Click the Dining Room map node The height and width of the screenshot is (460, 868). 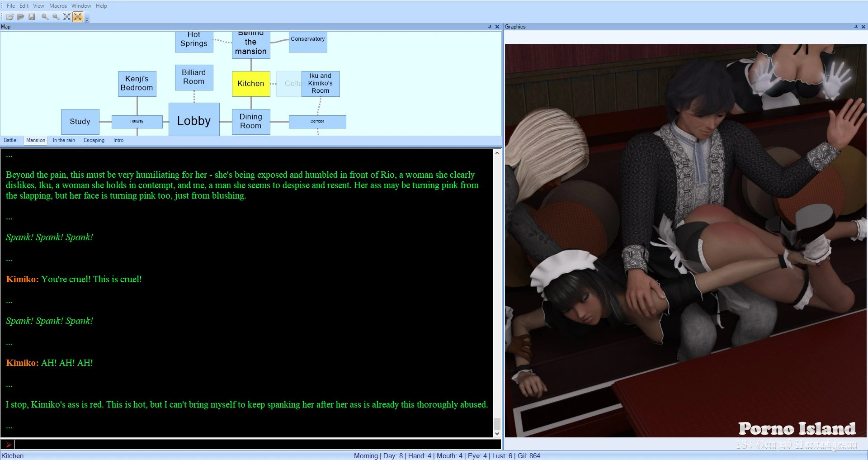click(251, 121)
